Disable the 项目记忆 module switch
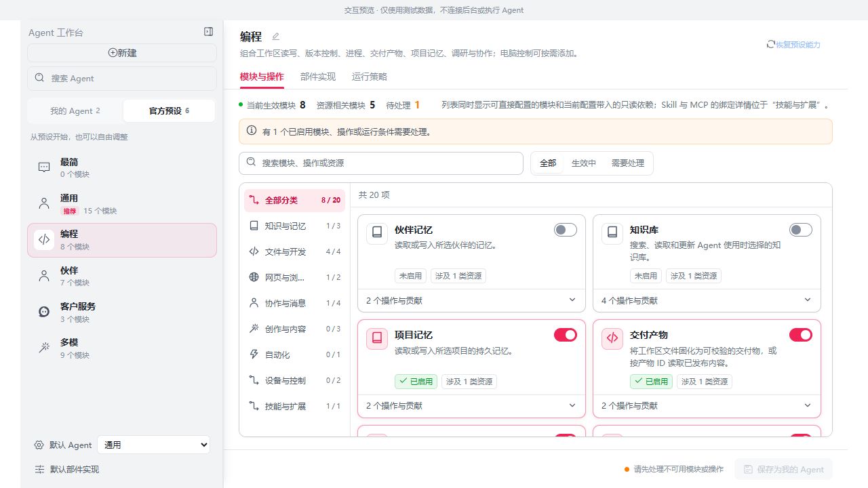 click(566, 335)
